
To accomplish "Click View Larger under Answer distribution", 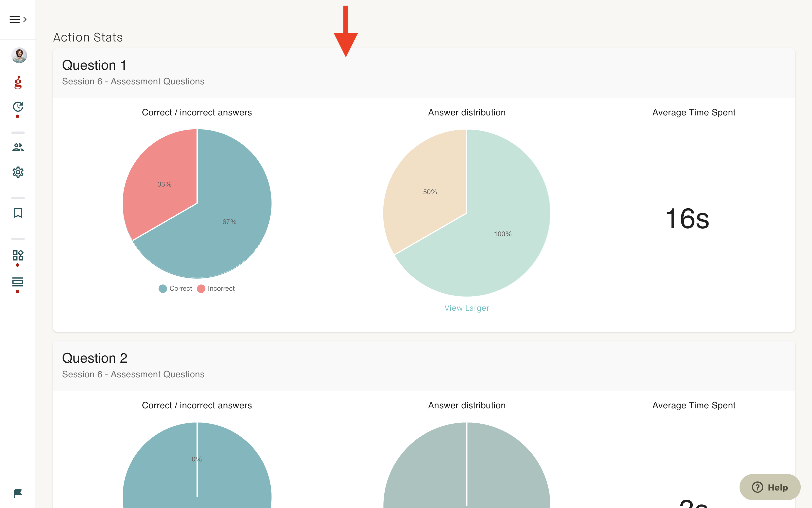I will tap(467, 308).
